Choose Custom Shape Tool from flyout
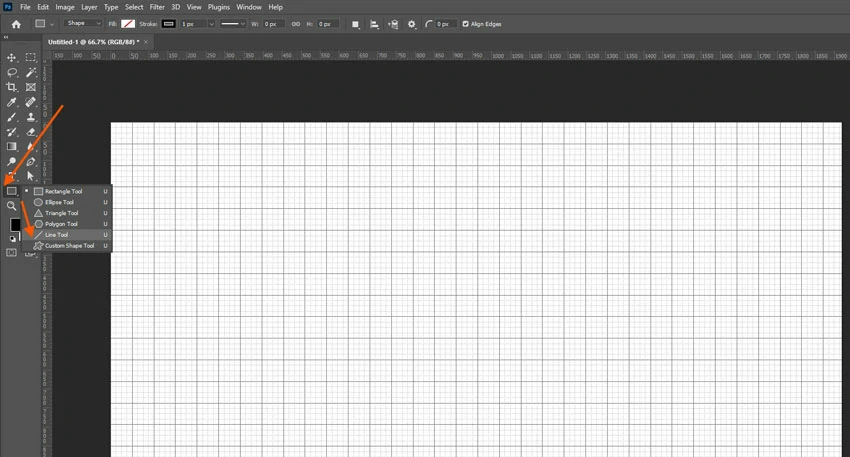The width and height of the screenshot is (850, 457). pyautogui.click(x=69, y=246)
